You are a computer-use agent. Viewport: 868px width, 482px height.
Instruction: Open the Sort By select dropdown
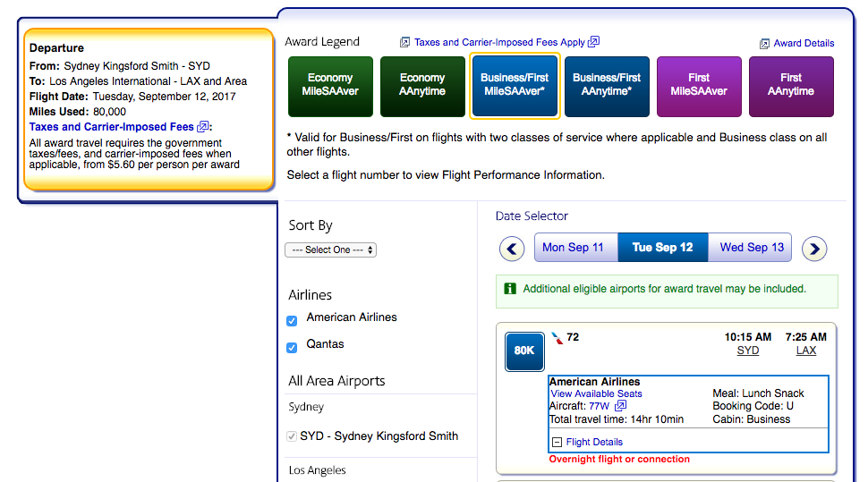(330, 250)
